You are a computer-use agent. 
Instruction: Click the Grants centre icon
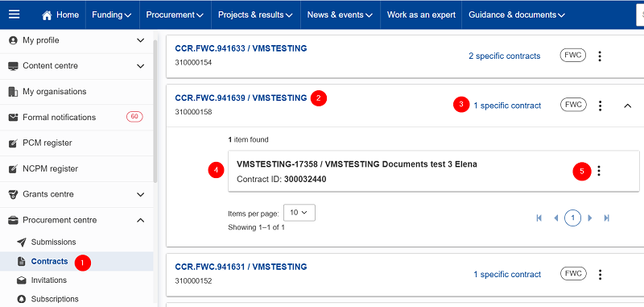[x=13, y=194]
